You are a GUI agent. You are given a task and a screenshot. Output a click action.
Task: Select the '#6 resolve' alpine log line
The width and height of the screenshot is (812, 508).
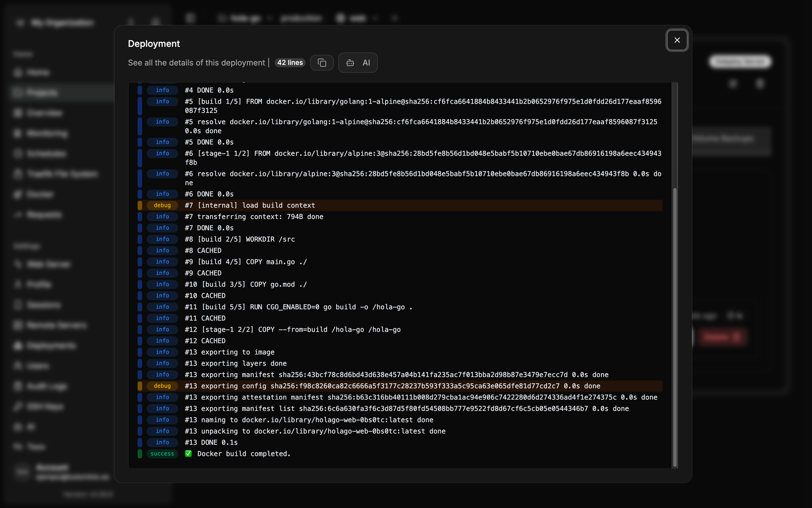tap(400, 178)
